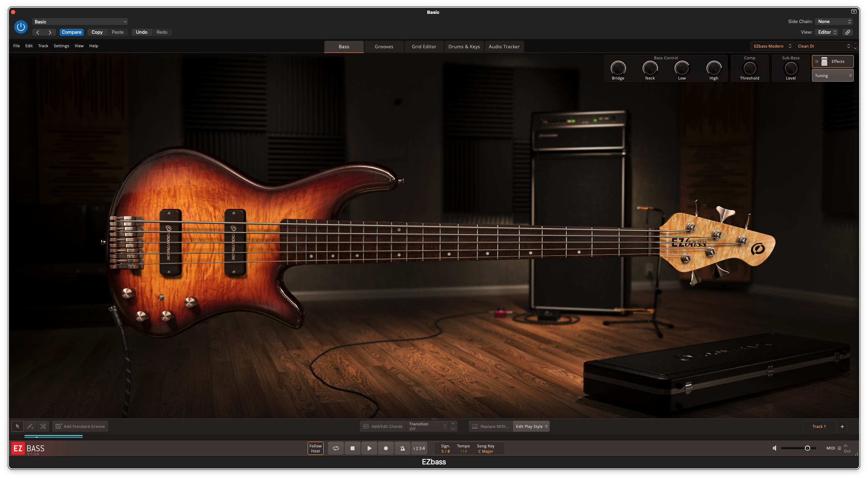Image resolution: width=868 pixels, height=479 pixels.
Task: Click the transition down chevron
Action: coord(453,429)
